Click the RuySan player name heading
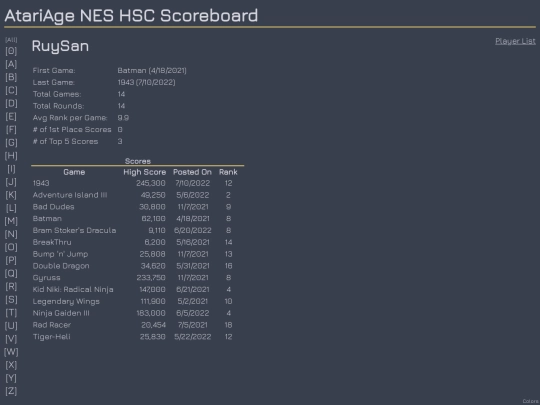Viewport: 540px width, 405px height. [60, 46]
